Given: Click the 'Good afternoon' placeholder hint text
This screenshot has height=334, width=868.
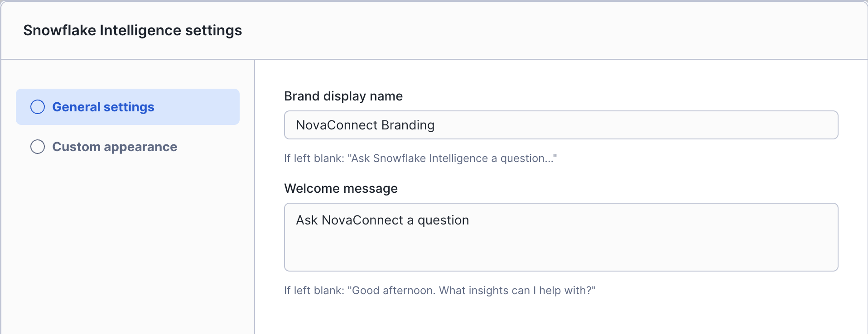Looking at the screenshot, I should click(439, 290).
